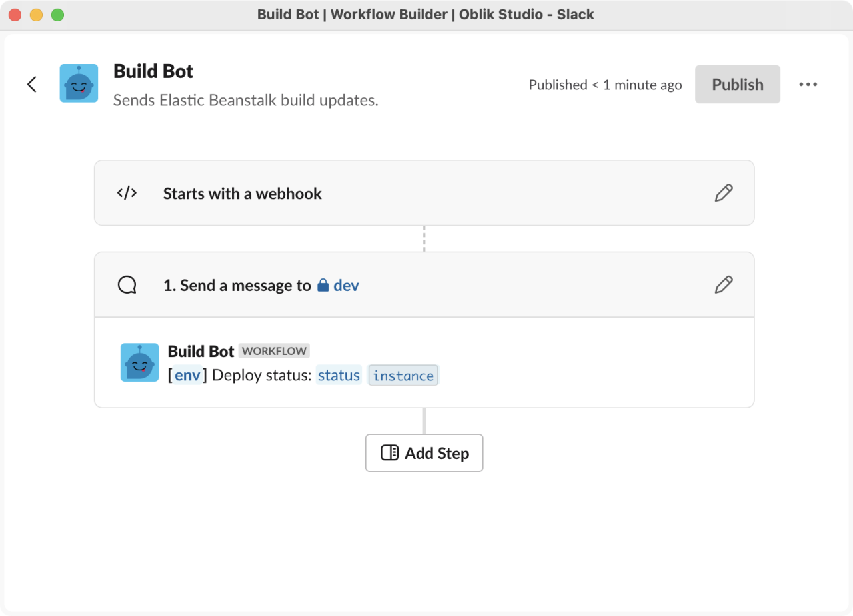Click the webhook </> icon

(x=127, y=193)
